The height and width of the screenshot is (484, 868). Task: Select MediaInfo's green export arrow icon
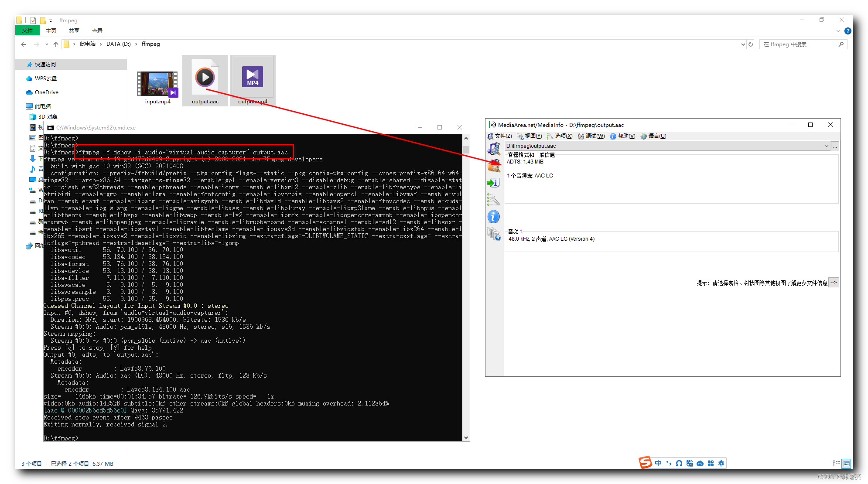point(493,183)
